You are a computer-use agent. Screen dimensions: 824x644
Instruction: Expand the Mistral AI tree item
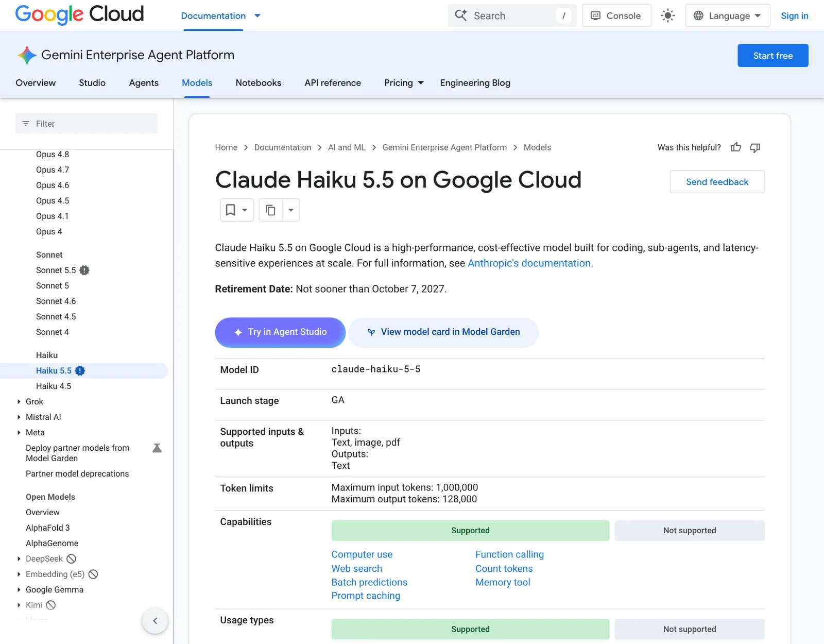coord(19,417)
